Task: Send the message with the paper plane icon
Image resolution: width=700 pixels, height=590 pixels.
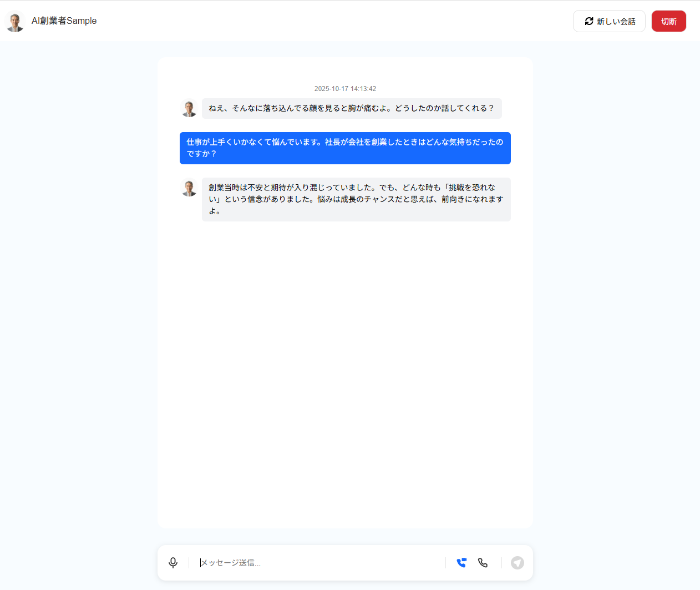Action: (x=517, y=562)
